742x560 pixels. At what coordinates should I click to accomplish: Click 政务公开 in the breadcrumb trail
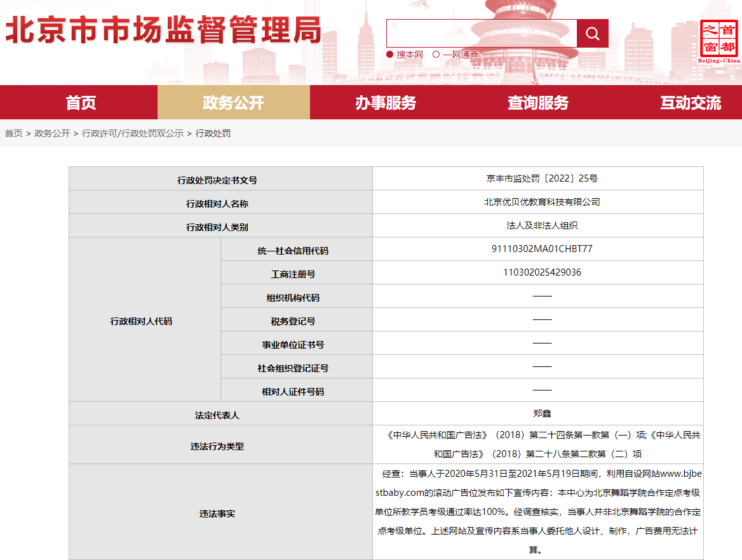pyautogui.click(x=52, y=133)
